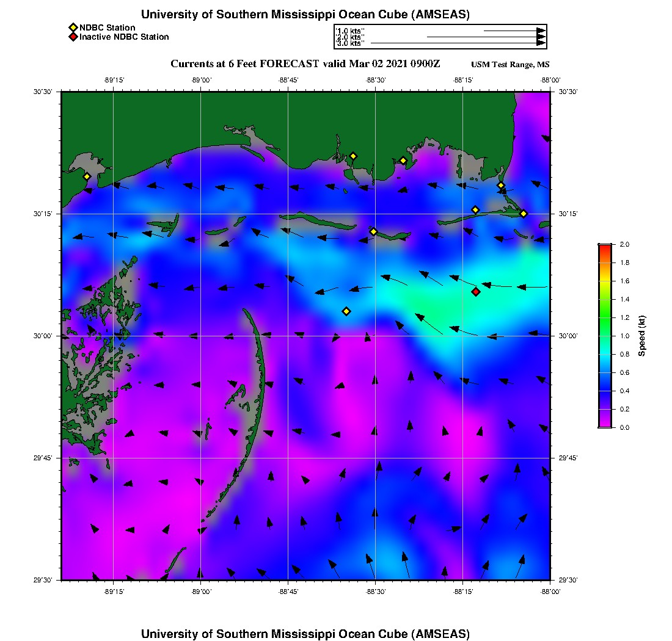
Task: Click the "Inactive NDBC Station" legend text
Action: point(124,37)
